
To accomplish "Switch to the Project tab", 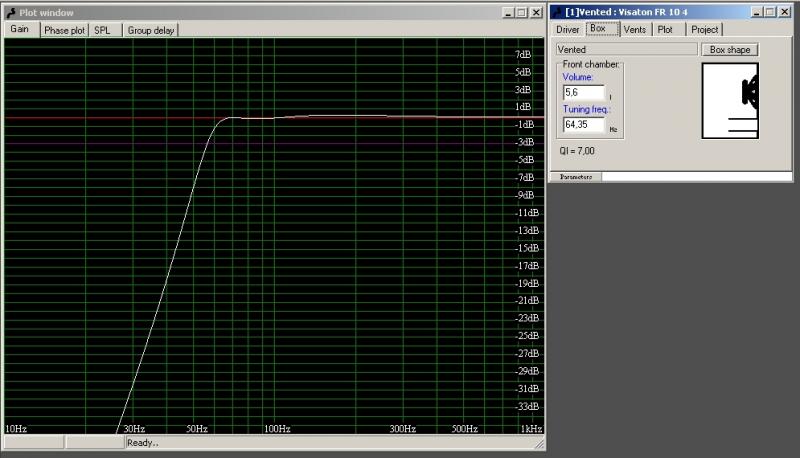I will point(705,29).
